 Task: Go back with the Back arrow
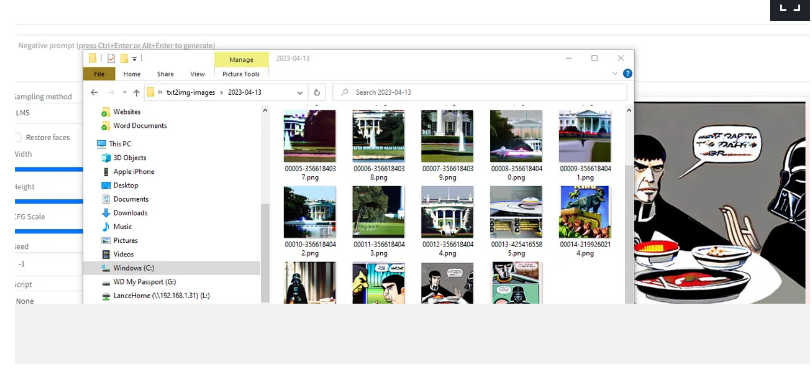coord(94,92)
